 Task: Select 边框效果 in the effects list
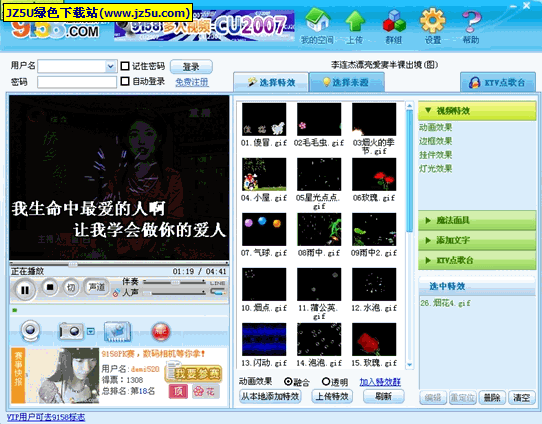(436, 141)
